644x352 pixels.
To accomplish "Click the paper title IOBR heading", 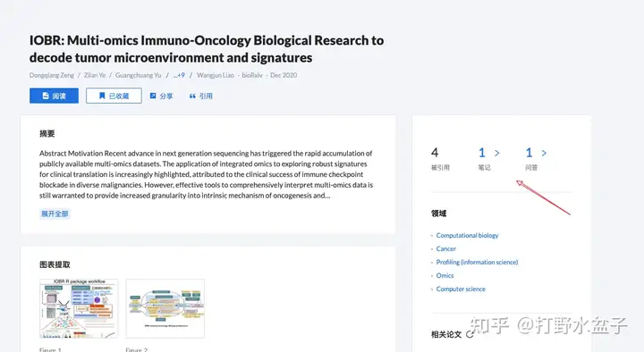I will click(207, 49).
